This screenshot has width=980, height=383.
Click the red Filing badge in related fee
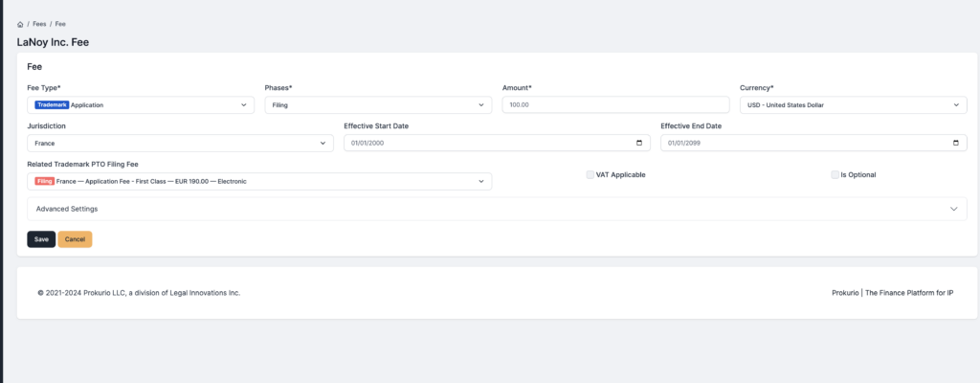(44, 182)
